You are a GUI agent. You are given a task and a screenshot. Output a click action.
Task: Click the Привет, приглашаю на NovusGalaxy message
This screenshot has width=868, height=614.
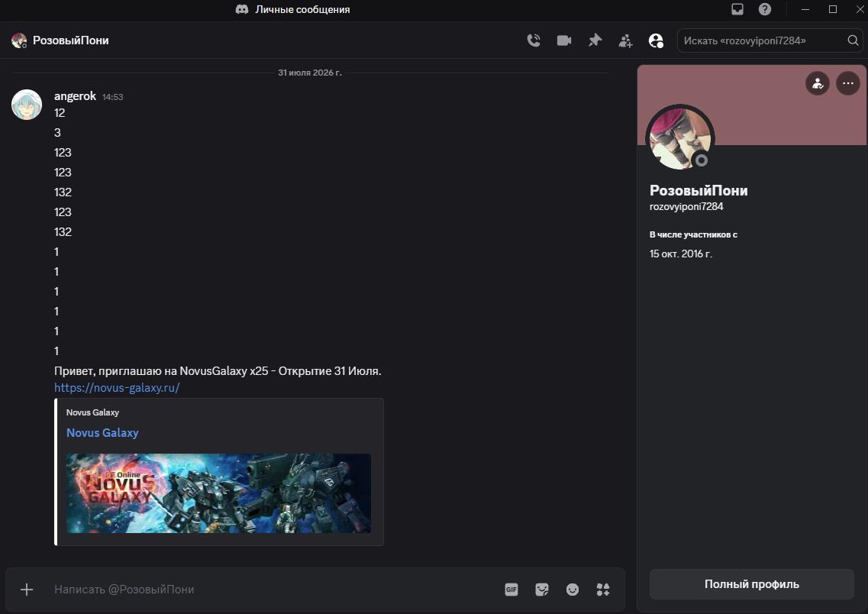(x=218, y=371)
